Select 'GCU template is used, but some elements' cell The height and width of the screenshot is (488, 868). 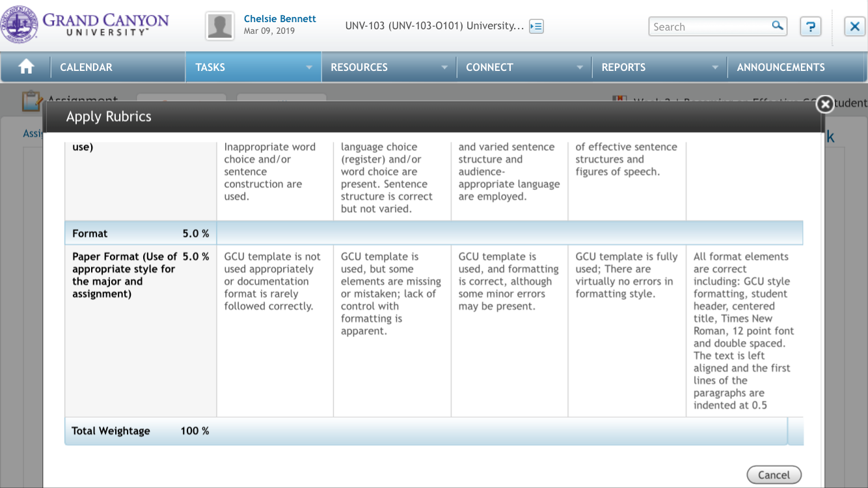tap(392, 331)
